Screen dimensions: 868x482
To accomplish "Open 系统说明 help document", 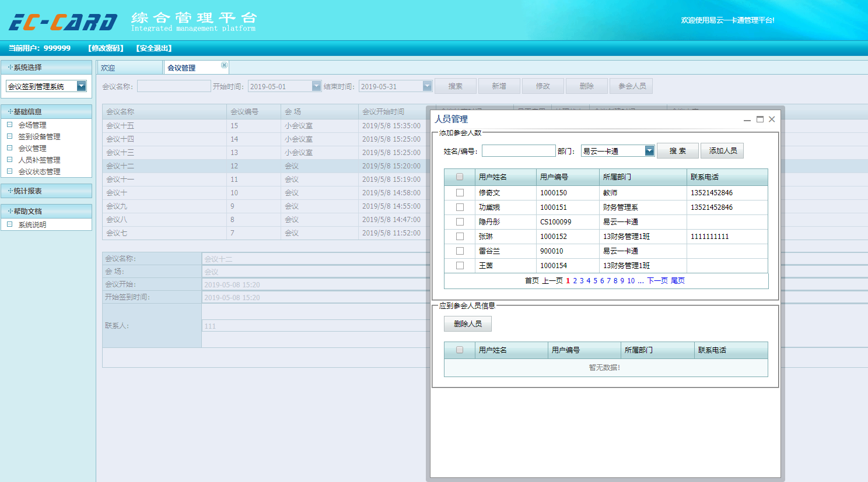I will (32, 224).
